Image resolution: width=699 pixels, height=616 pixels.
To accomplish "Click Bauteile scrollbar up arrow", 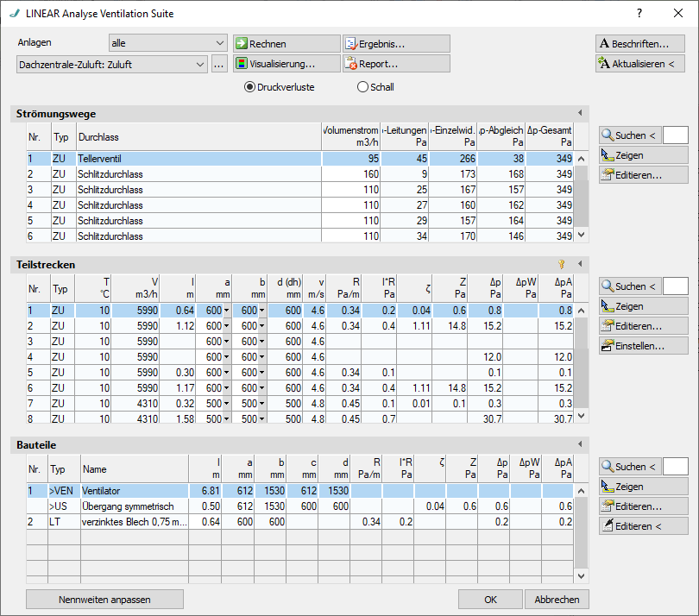I will pos(581,491).
